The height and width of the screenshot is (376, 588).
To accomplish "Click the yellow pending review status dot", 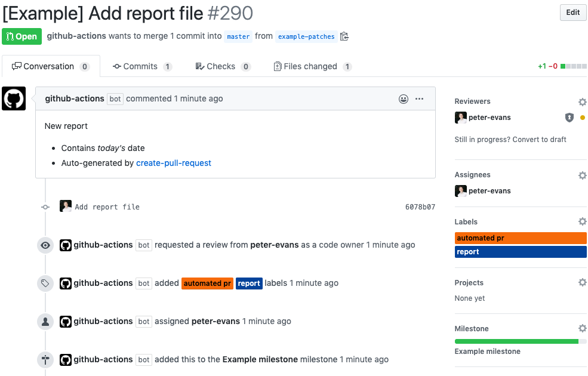I will click(x=581, y=118).
